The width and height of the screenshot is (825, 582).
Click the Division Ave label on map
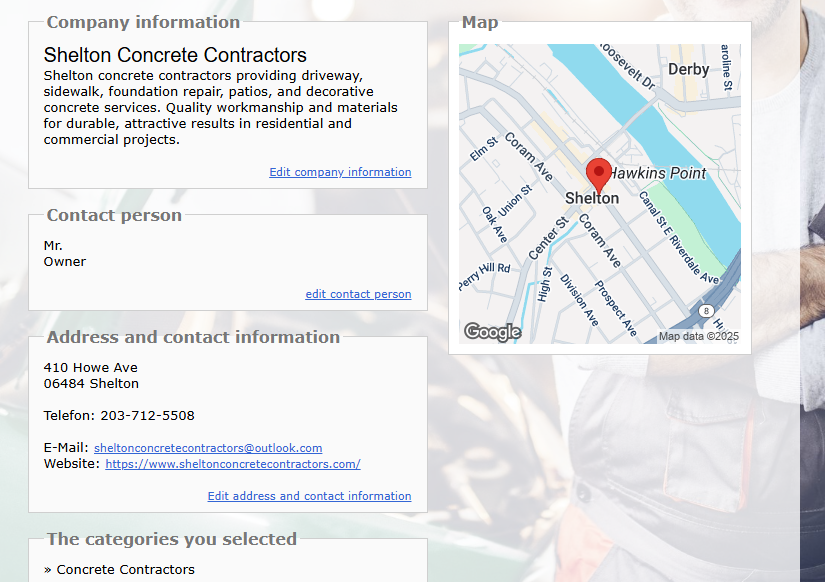click(579, 300)
